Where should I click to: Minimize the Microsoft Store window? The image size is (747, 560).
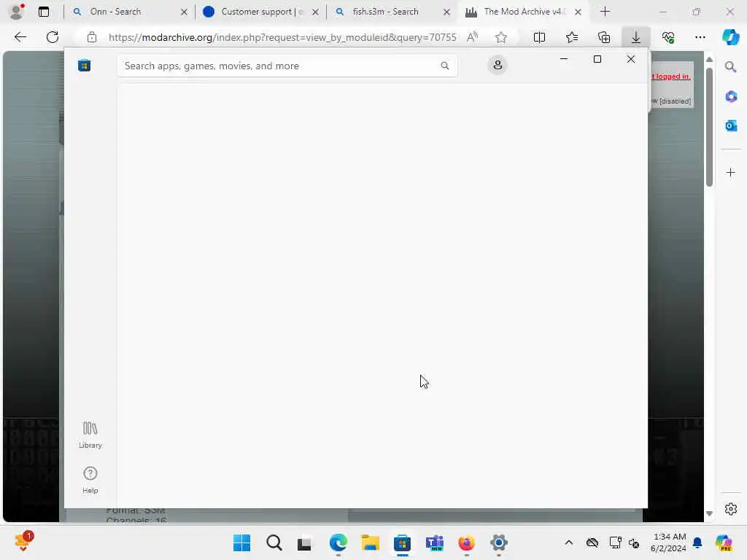tap(564, 59)
